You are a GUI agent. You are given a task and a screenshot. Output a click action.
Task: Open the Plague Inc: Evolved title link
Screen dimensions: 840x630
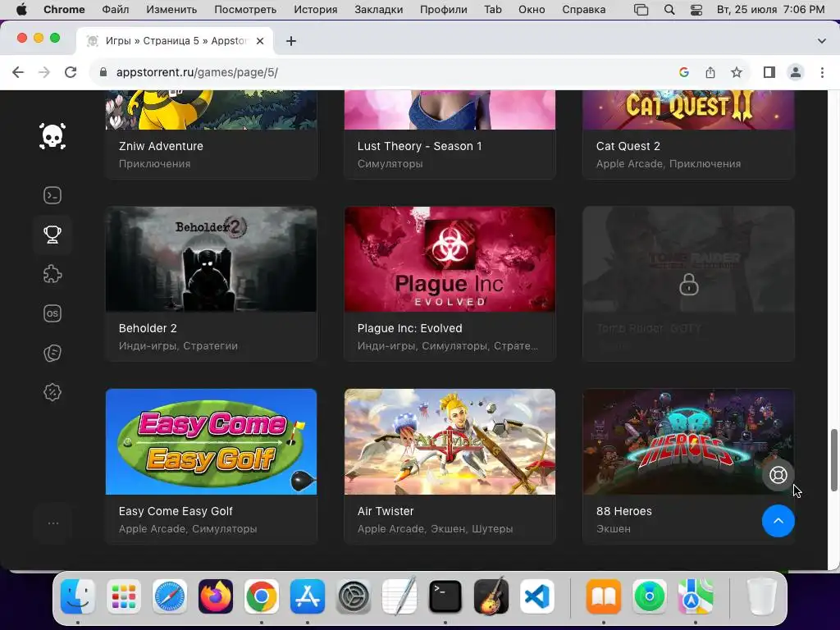tap(410, 328)
